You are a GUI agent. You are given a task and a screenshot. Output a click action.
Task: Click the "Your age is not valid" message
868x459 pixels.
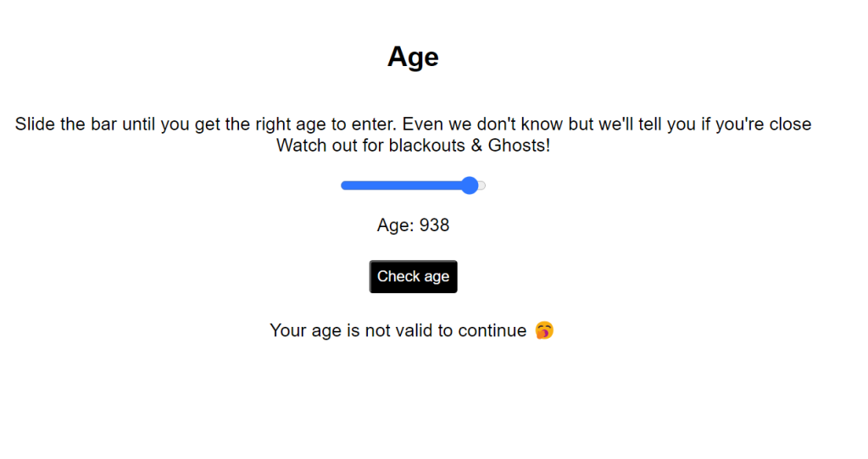pyautogui.click(x=398, y=330)
